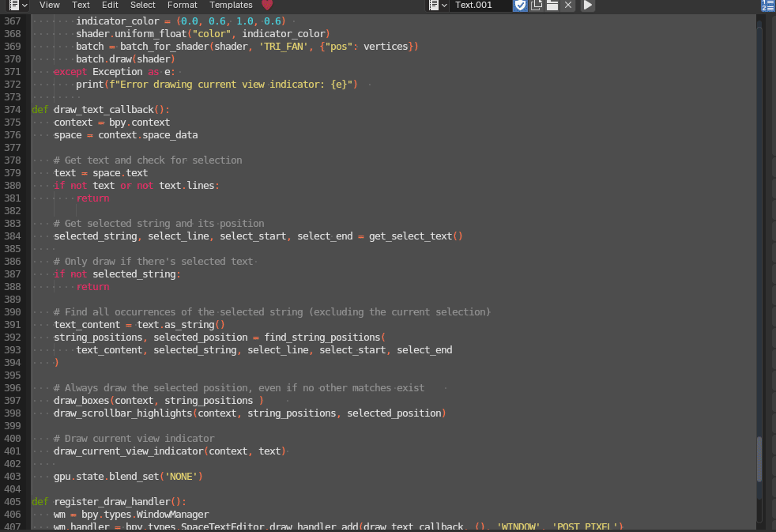Click 'text_content = text.as_string()' line
Image resolution: width=776 pixels, height=532 pixels.
[139, 325]
